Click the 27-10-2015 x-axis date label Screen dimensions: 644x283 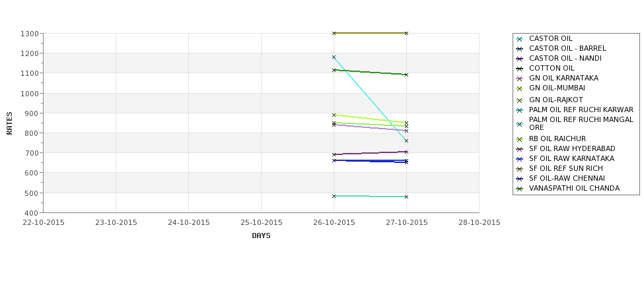pos(407,222)
